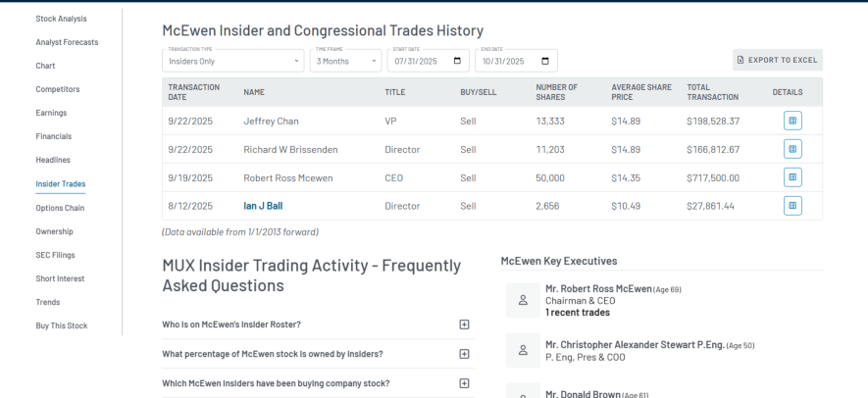Click Export to Excel button
The height and width of the screenshot is (398, 868).
pyautogui.click(x=777, y=60)
